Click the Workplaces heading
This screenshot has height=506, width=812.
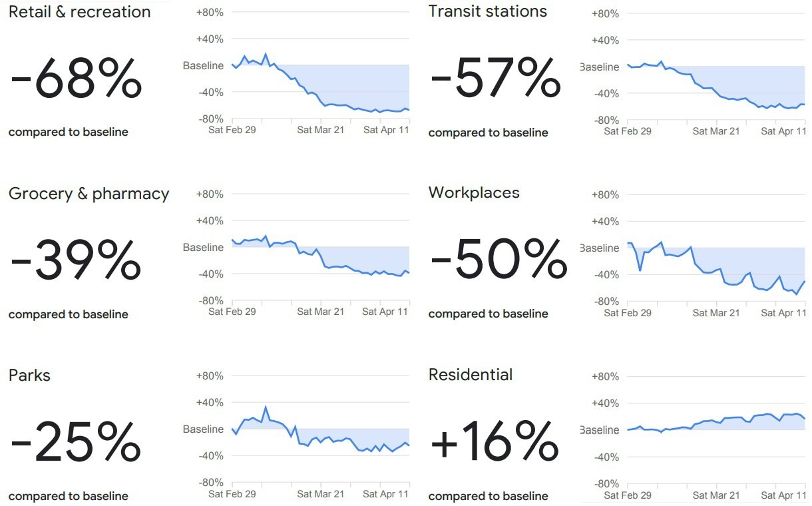pos(474,192)
